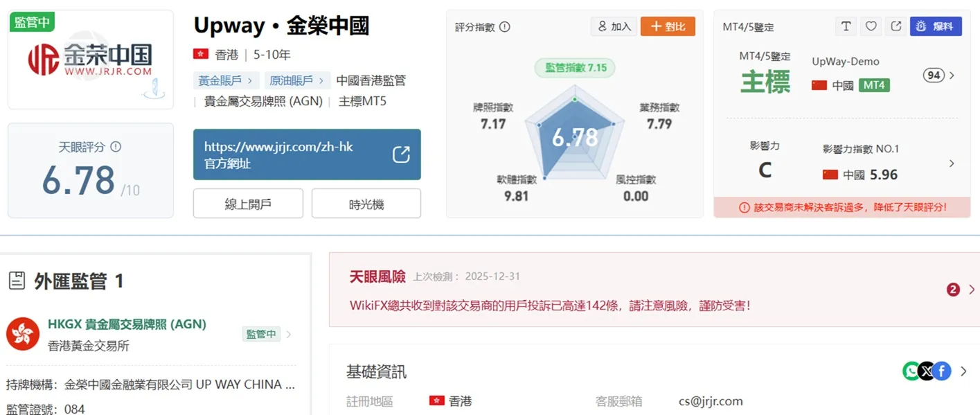Click the green MT4 tag
This screenshot has height=415, width=980.
point(874,85)
